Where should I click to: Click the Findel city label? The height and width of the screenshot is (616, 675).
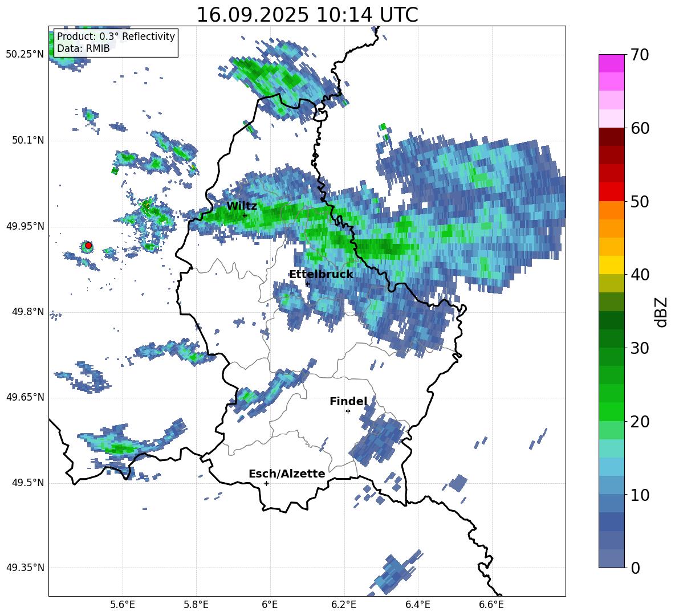348,401
